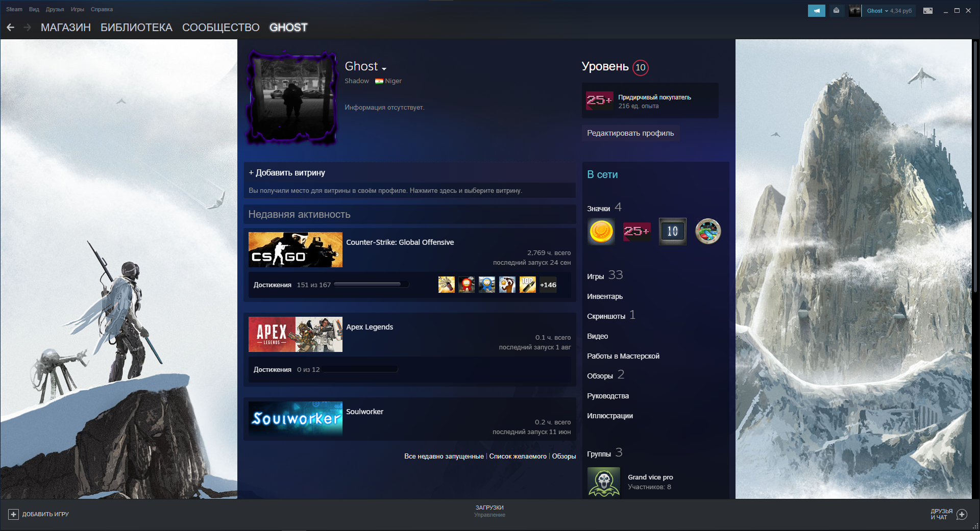Open the 25+ Придирчивый покупатель badge
This screenshot has width=980, height=531.
pos(650,101)
